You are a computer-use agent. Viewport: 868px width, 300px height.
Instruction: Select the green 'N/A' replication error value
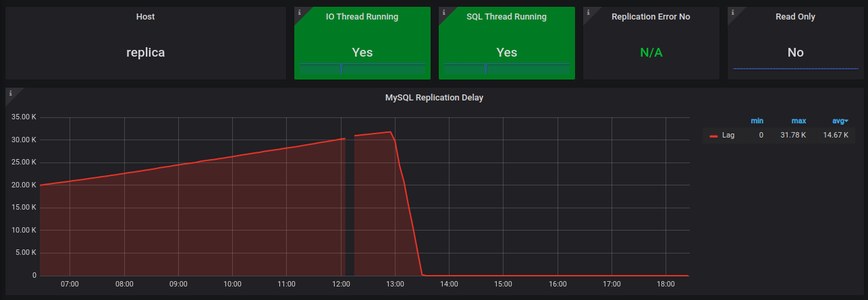click(651, 53)
